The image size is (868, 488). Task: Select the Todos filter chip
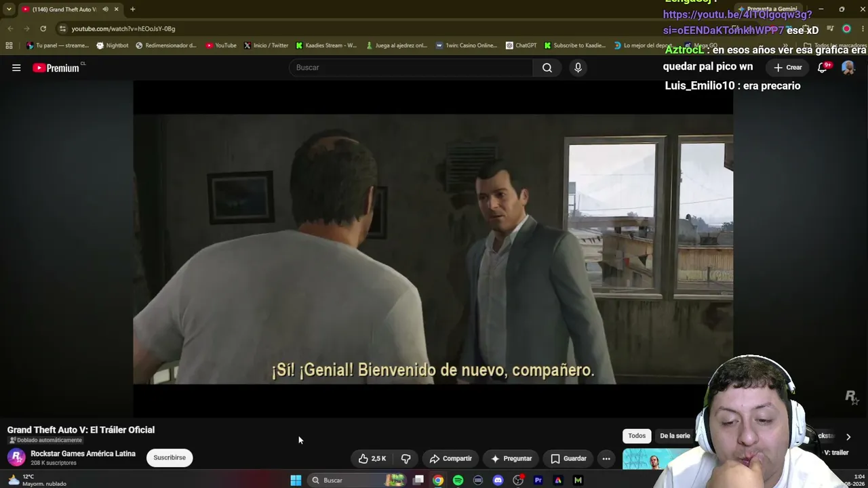[637, 436]
